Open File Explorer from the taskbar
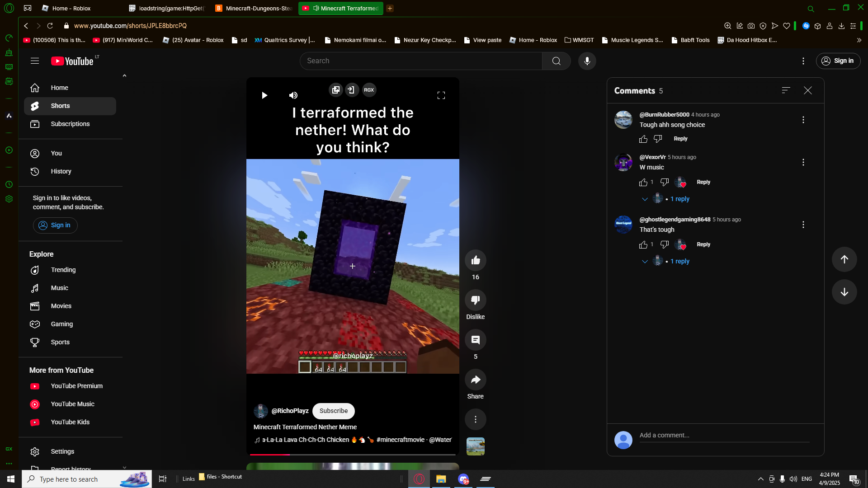 tap(441, 479)
